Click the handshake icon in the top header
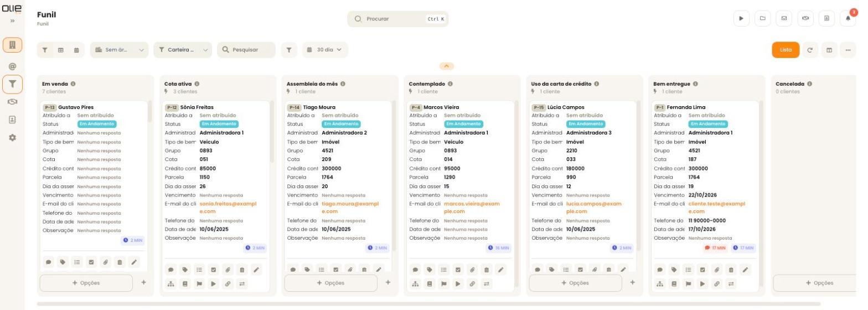 coord(805,18)
